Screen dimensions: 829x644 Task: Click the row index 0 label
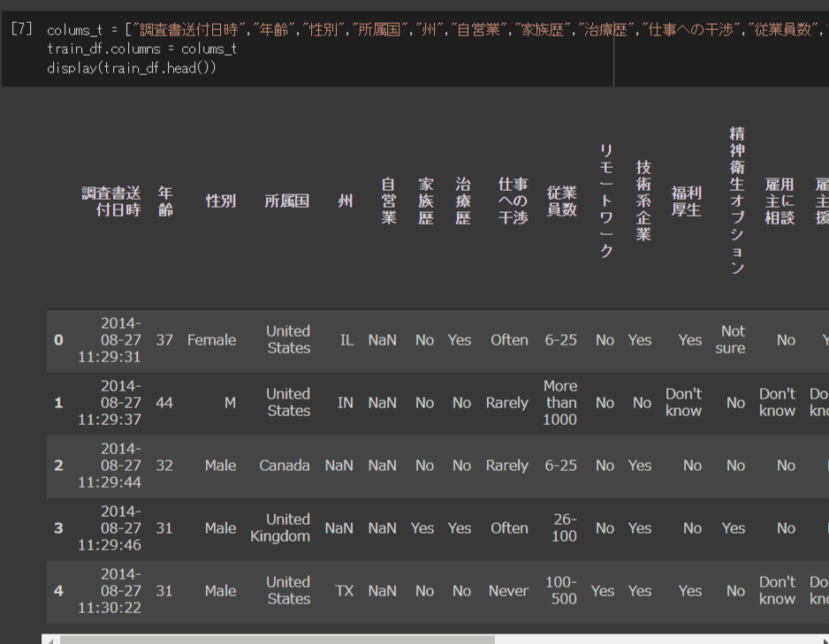(x=58, y=340)
